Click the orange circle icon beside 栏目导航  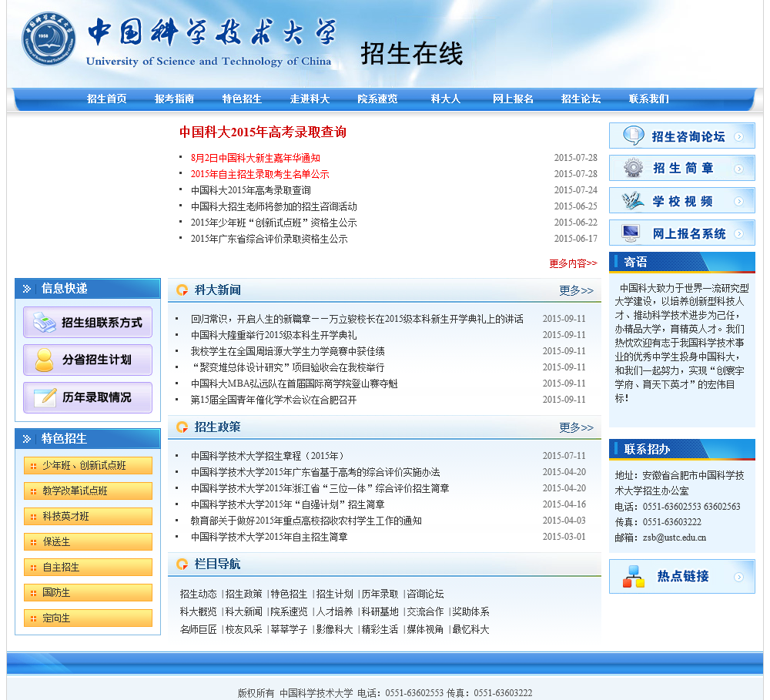[x=182, y=564]
